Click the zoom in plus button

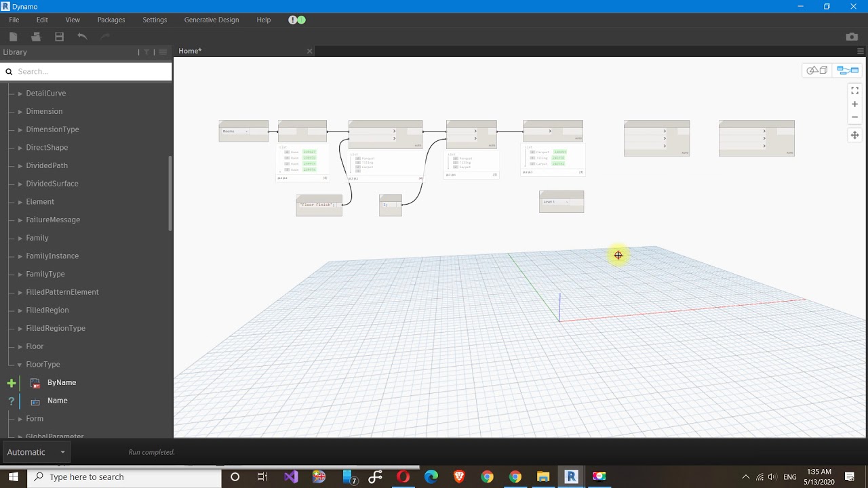coord(854,104)
